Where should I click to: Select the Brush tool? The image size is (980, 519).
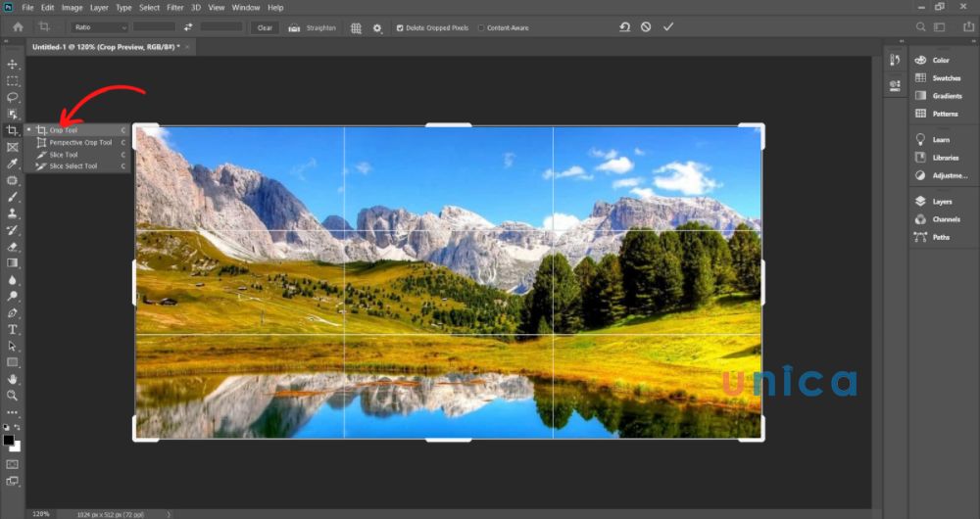[12, 197]
